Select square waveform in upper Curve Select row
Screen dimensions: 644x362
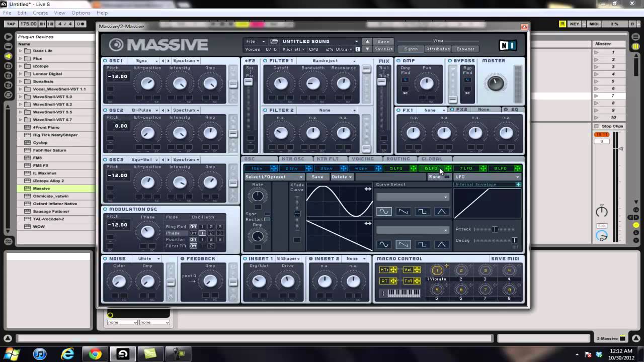click(422, 211)
